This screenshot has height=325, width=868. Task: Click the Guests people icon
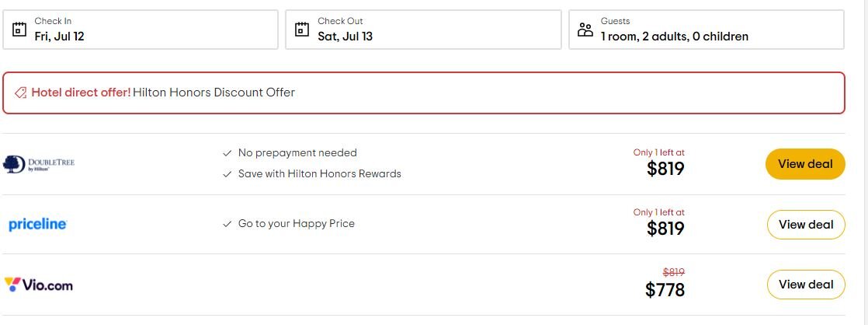pyautogui.click(x=585, y=30)
